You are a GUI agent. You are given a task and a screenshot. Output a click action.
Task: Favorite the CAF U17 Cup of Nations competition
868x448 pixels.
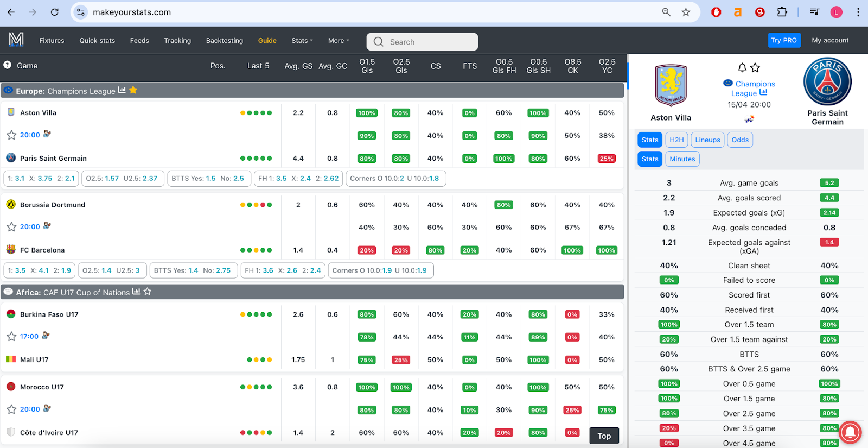[148, 292]
